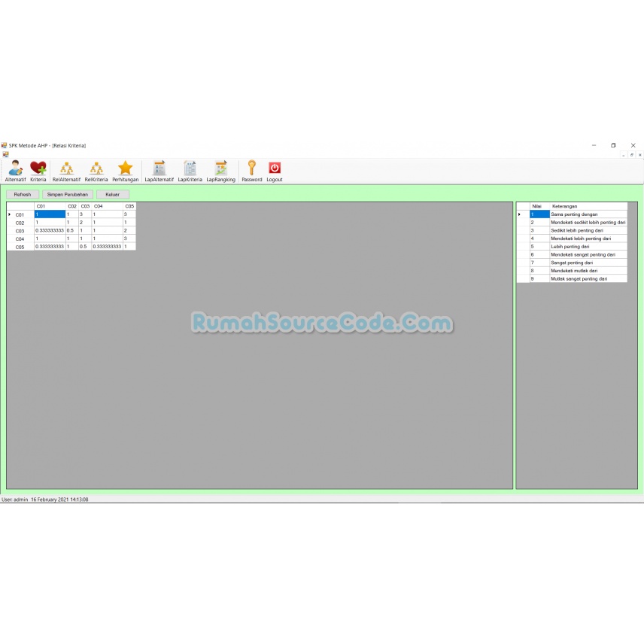
Task: Launch the Perhitungan star icon
Action: pos(126,171)
